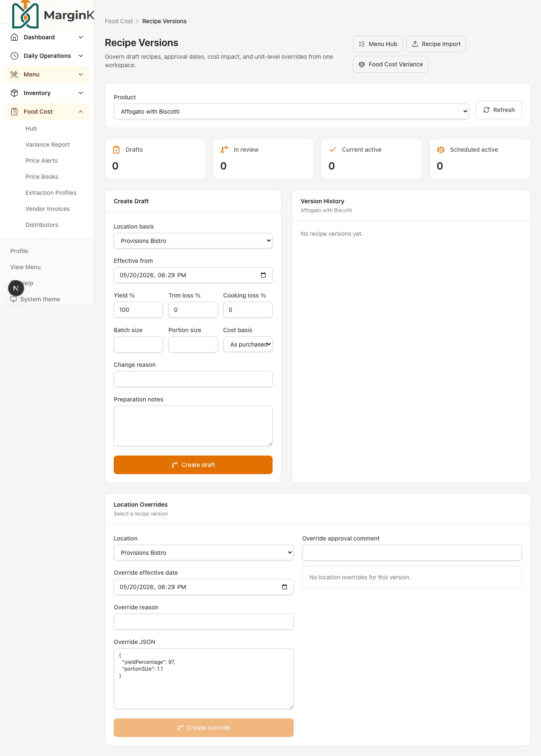This screenshot has width=541, height=756.
Task: Click the Recipe Versions breadcrumb text
Action: [x=164, y=21]
